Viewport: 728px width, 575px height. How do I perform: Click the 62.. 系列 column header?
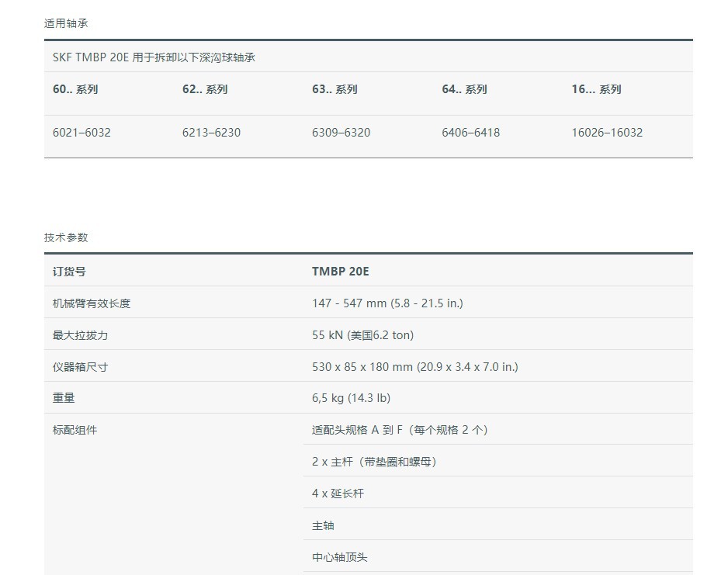point(205,89)
